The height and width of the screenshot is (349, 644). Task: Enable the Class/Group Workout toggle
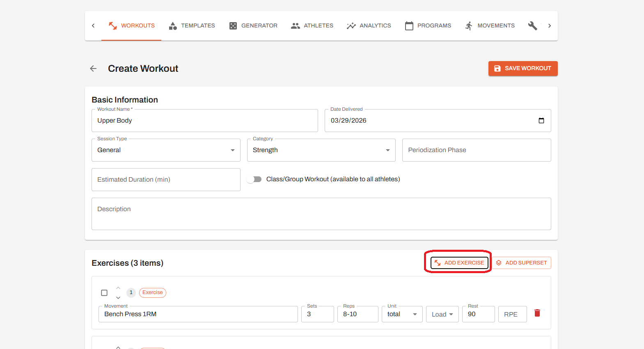coord(254,179)
